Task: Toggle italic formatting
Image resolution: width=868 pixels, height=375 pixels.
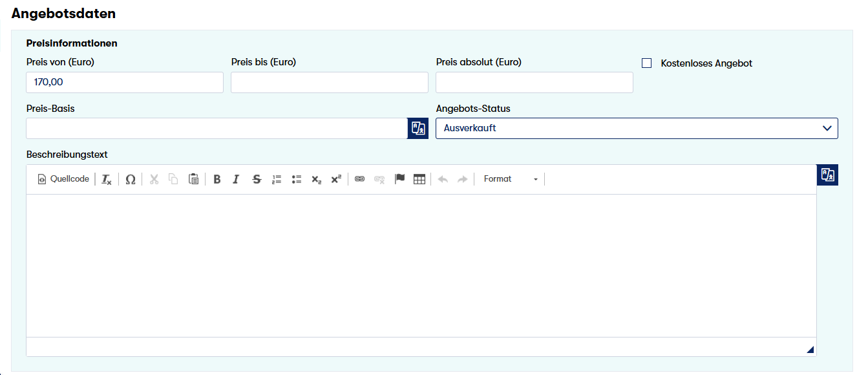Action: 236,180
